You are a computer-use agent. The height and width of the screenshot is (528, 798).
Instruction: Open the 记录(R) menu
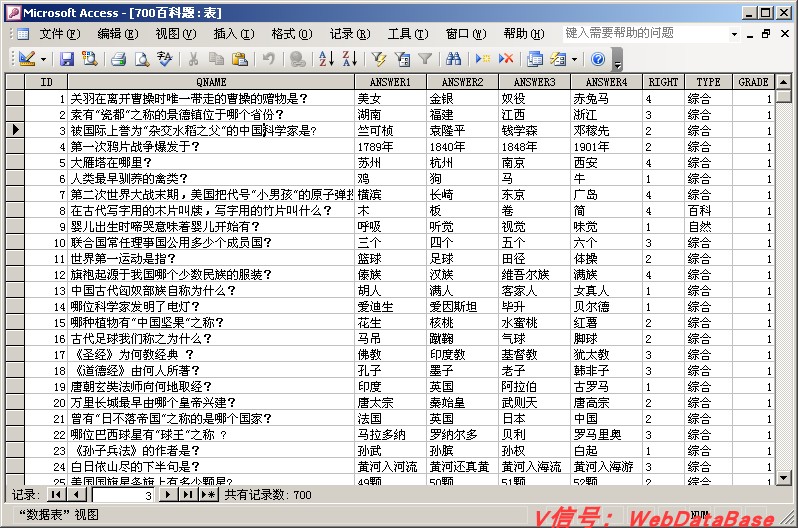click(350, 34)
